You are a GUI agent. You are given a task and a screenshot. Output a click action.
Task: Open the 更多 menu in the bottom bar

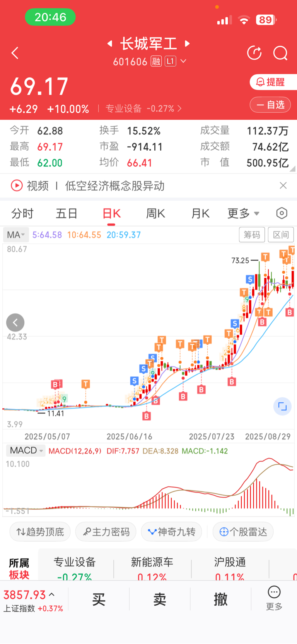tap(274, 599)
